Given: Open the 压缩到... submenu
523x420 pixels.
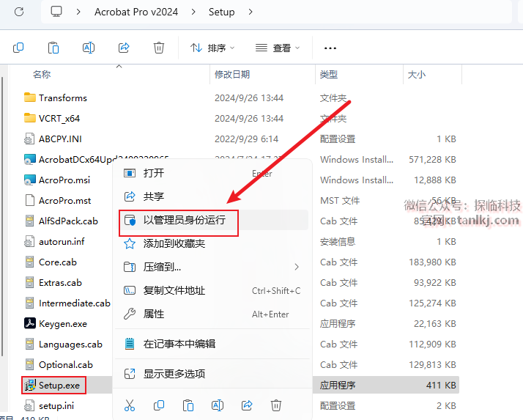Looking at the screenshot, I should click(212, 267).
